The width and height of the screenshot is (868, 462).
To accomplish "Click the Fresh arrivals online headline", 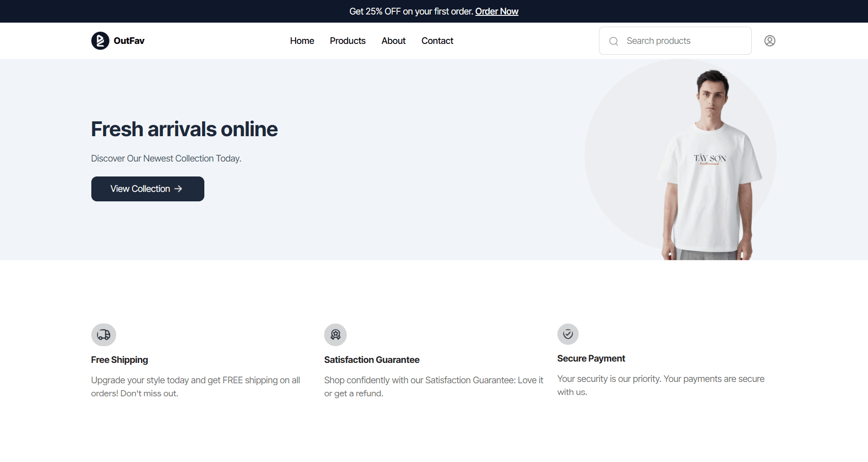I will 184,129.
